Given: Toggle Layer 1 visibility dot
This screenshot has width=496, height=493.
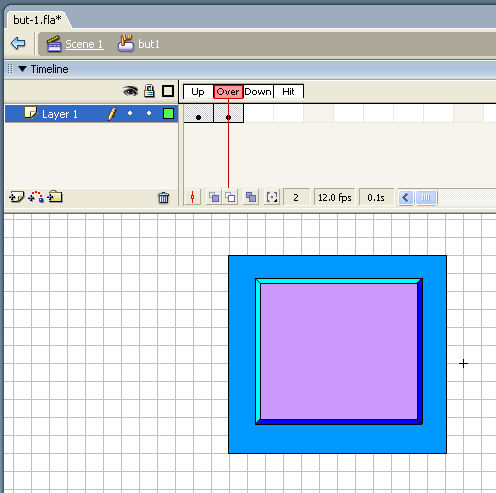Looking at the screenshot, I should click(130, 113).
